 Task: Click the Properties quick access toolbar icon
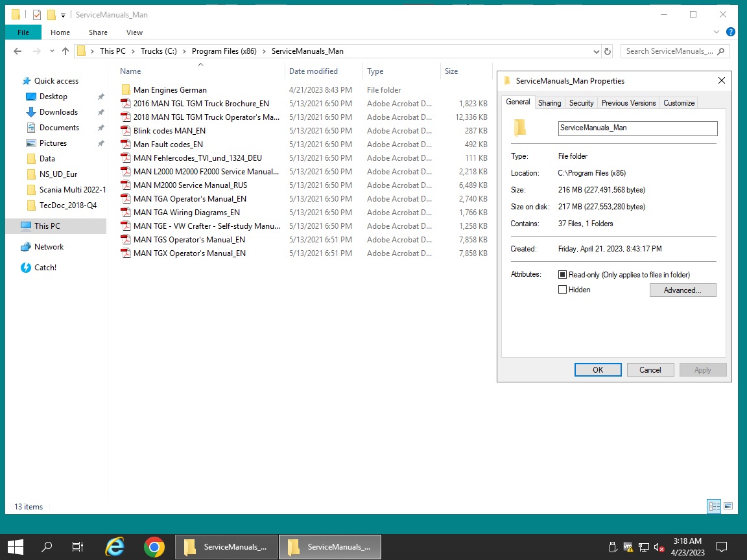tap(37, 15)
